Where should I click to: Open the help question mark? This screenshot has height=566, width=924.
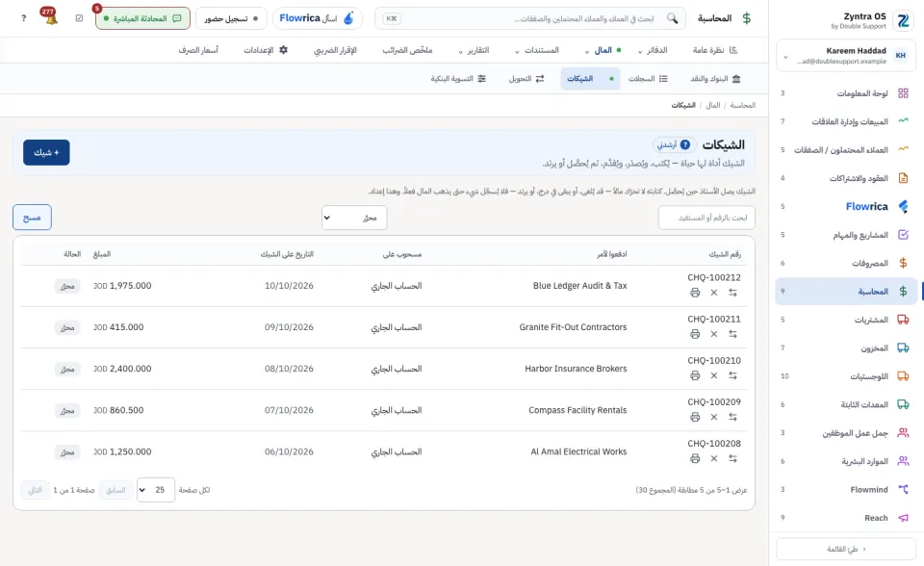click(x=23, y=18)
